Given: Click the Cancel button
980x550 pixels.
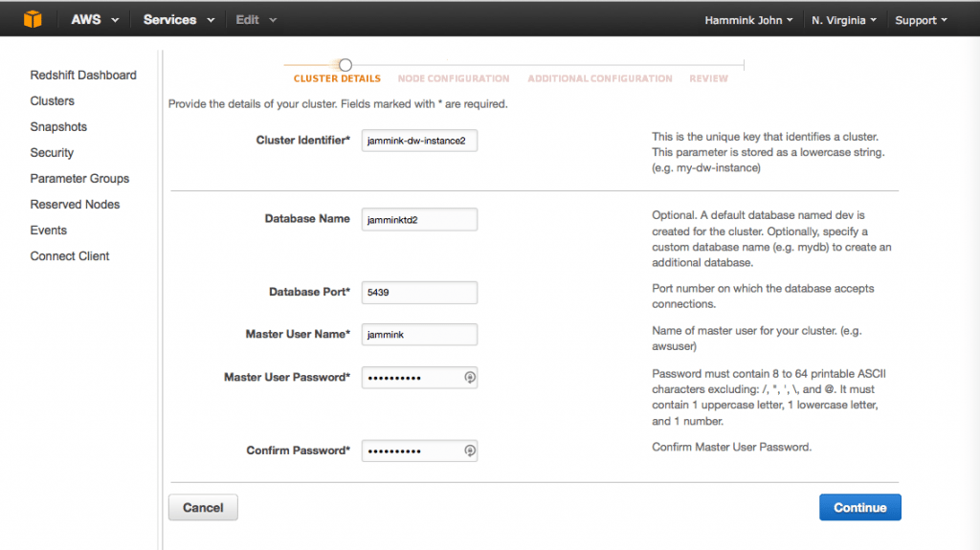Looking at the screenshot, I should 203,508.
